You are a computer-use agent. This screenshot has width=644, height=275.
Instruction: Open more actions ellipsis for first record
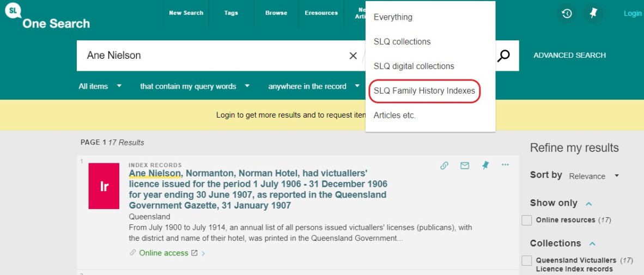pos(505,165)
